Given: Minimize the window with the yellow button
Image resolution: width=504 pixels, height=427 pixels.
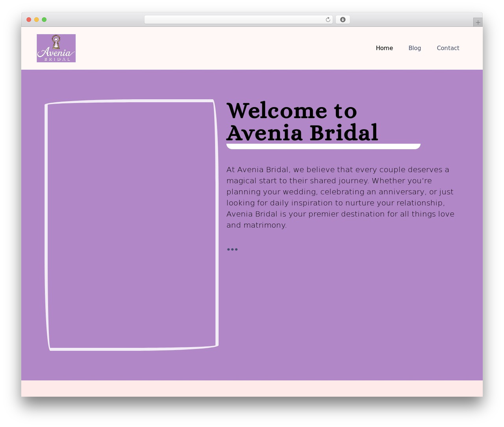Looking at the screenshot, I should 37,20.
